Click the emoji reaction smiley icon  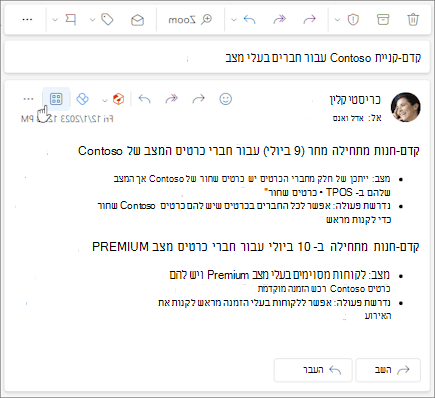pyautogui.click(x=226, y=99)
